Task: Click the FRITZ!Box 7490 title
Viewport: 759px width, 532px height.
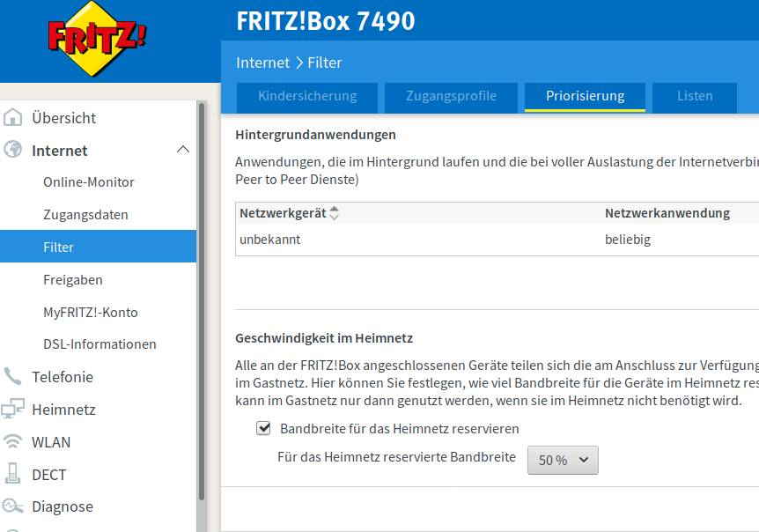Action: click(326, 21)
